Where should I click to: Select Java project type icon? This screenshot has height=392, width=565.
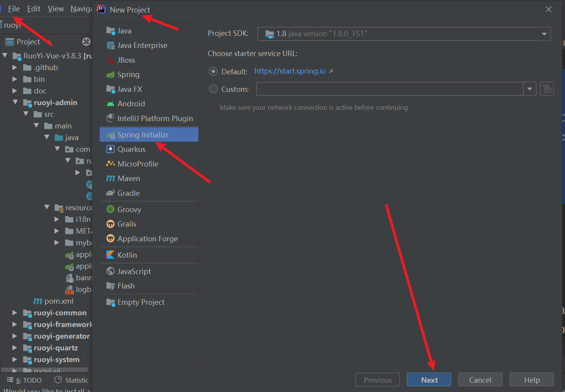pos(111,31)
